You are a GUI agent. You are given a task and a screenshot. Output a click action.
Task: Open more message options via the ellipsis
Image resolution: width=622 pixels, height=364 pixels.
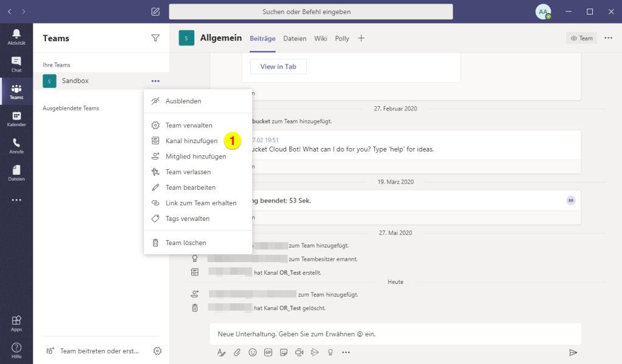[346, 352]
